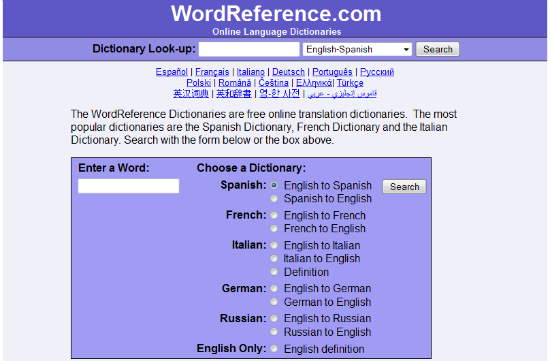
Task: Click the Search button in Choose a Dictionary form
Action: pyautogui.click(x=404, y=187)
